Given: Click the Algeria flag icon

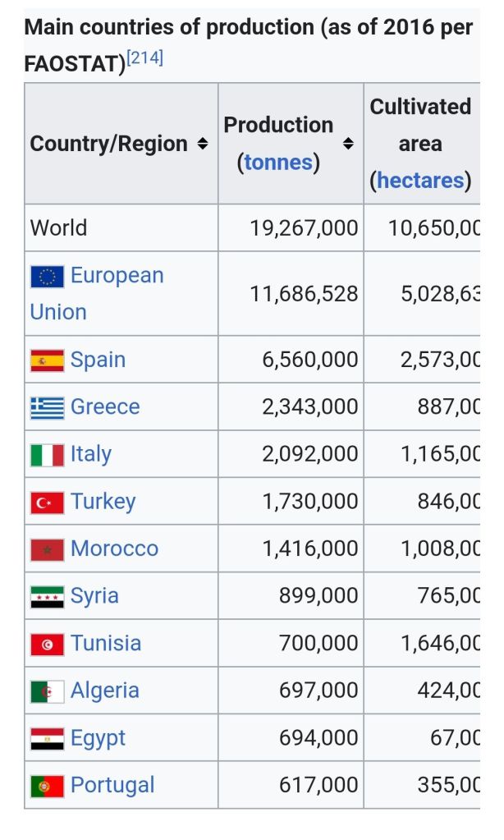Looking at the screenshot, I should click(47, 691).
